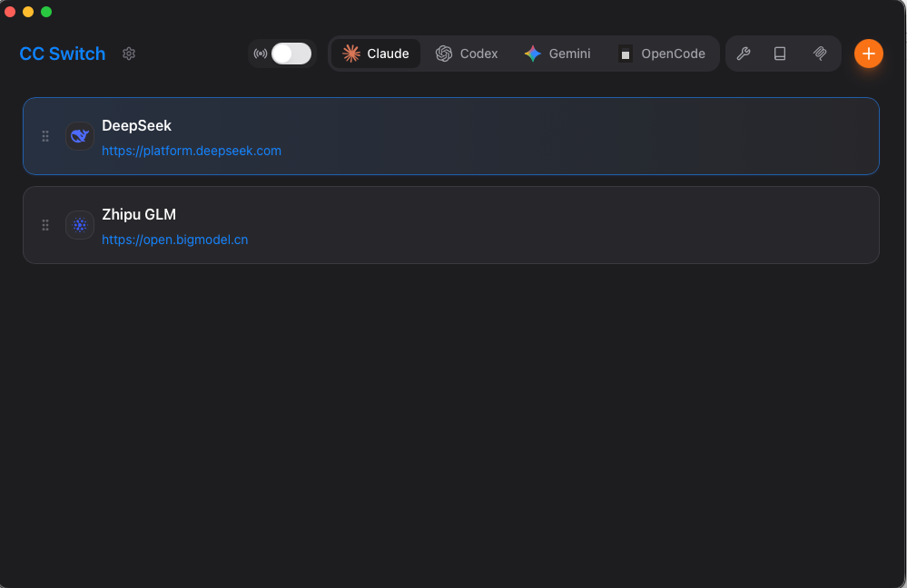Click the CC Switch app title
Viewport: 907px width, 588px height.
63,54
